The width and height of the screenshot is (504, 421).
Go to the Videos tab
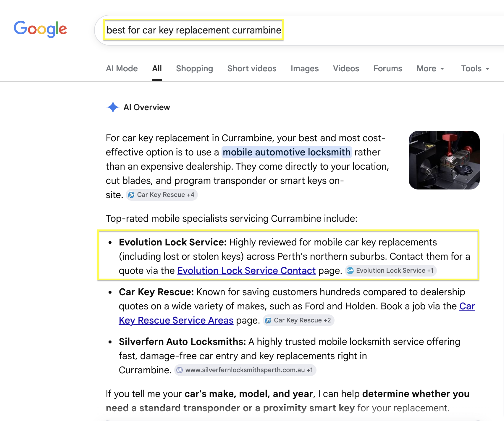pyautogui.click(x=346, y=69)
